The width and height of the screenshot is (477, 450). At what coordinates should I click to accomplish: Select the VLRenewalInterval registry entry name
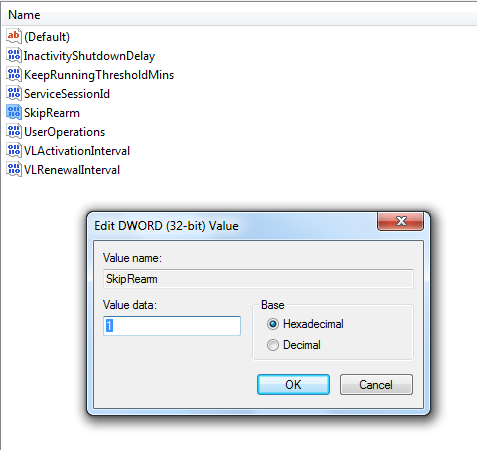click(72, 170)
